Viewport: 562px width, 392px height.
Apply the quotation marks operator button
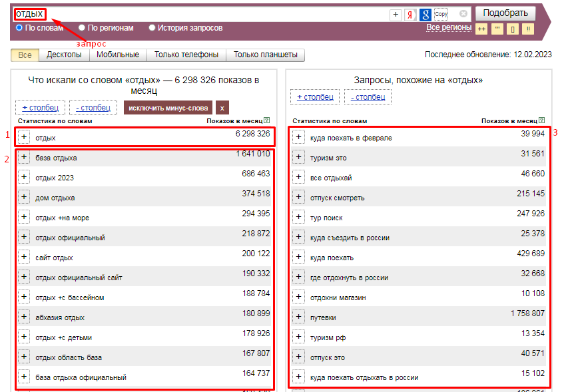click(497, 29)
